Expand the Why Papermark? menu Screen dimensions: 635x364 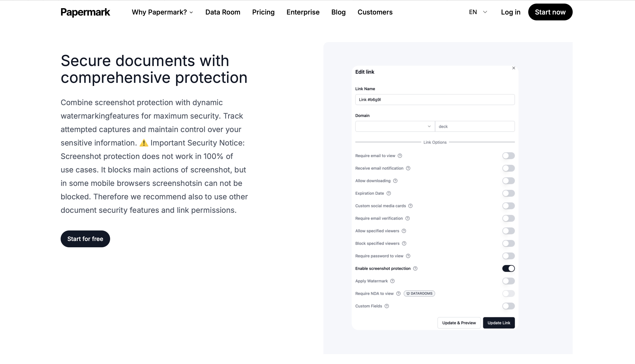click(x=162, y=12)
